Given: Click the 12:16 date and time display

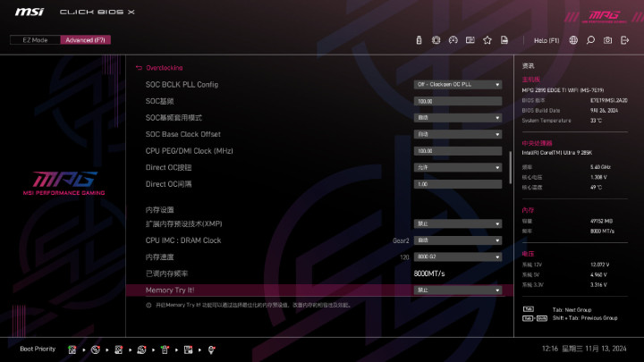Looking at the screenshot, I should (x=584, y=349).
